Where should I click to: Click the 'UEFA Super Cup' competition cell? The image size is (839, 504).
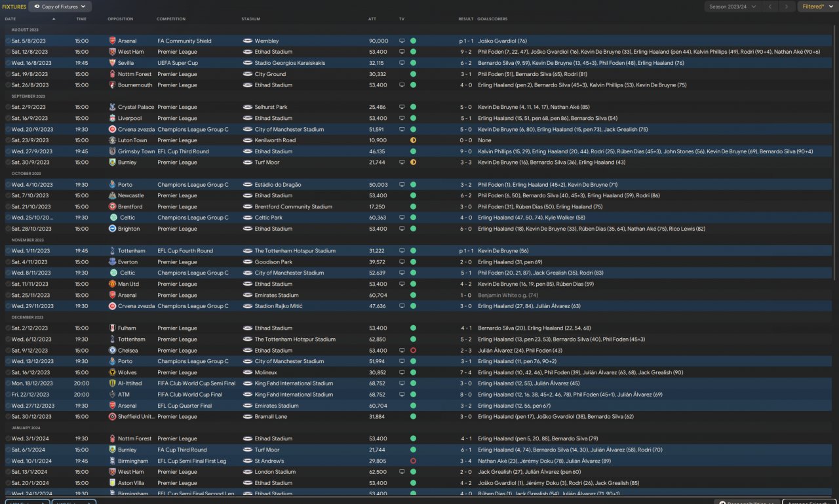178,63
